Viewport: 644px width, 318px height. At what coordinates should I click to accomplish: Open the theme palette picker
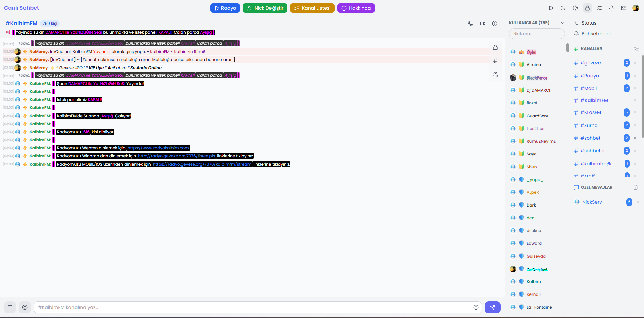(575, 8)
